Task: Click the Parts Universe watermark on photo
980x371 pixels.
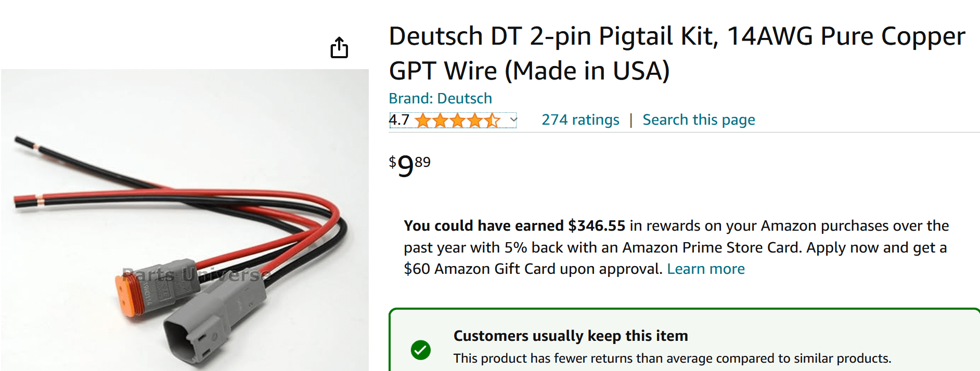Action: click(x=196, y=274)
